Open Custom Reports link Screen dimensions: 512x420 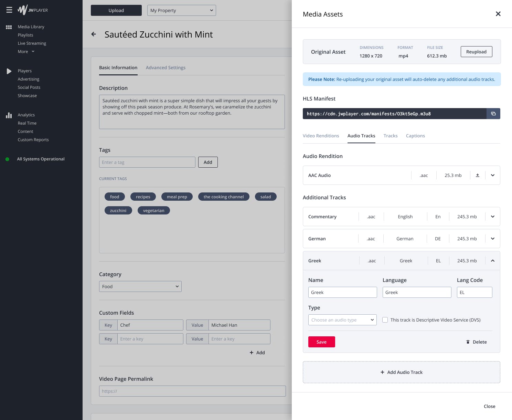pos(33,140)
